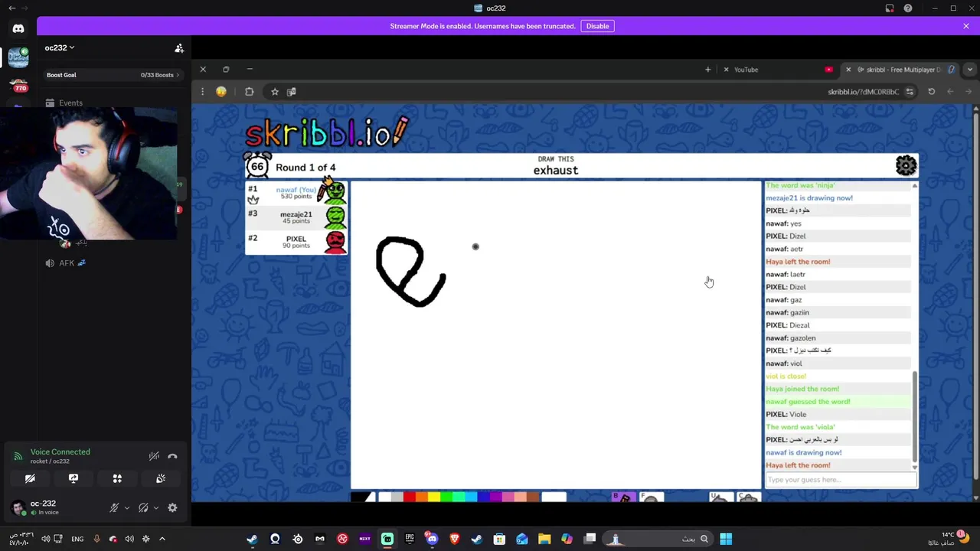The image size is (980, 551).
Task: Pick the red color swatch
Action: [409, 497]
